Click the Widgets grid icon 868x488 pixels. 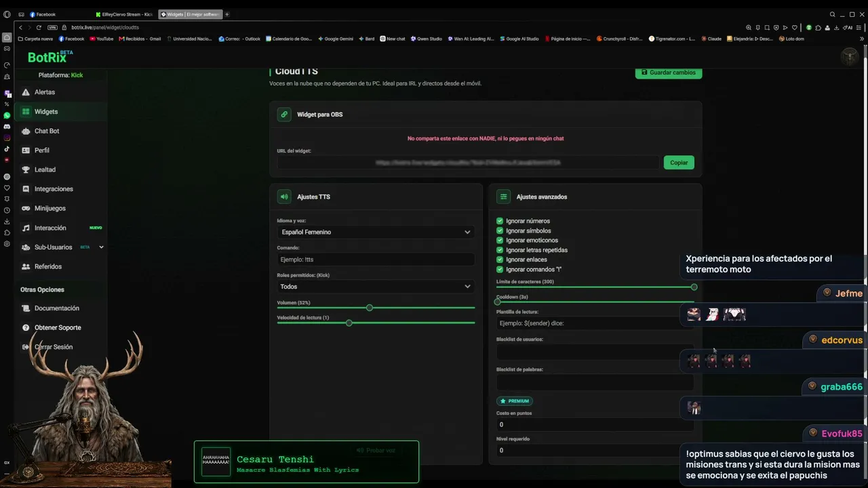[x=26, y=112]
